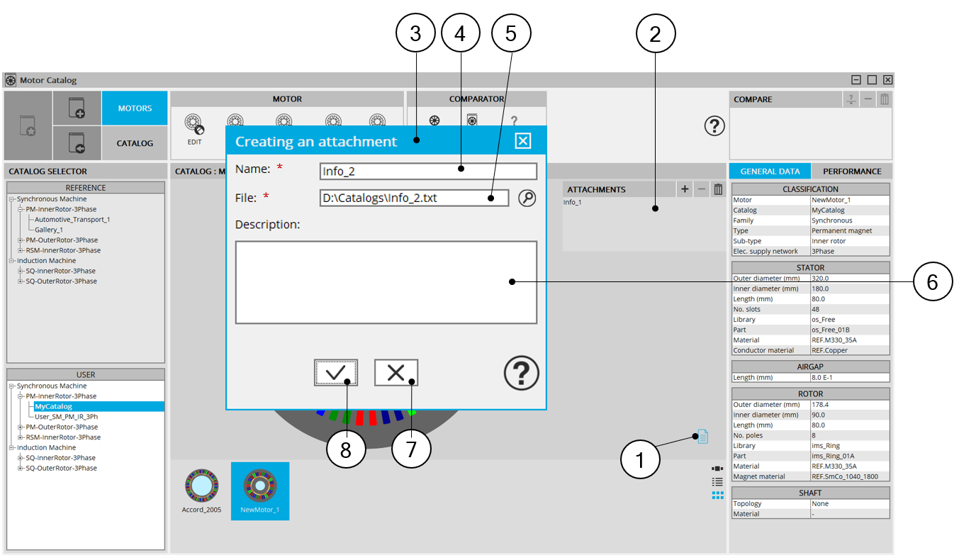The width and height of the screenshot is (959, 560).
Task: Open help in the attachment dialog
Action: pos(521,373)
